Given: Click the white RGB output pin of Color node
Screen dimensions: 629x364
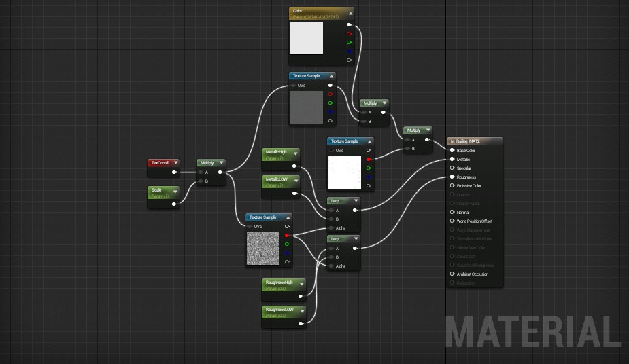Looking at the screenshot, I should click(349, 25).
